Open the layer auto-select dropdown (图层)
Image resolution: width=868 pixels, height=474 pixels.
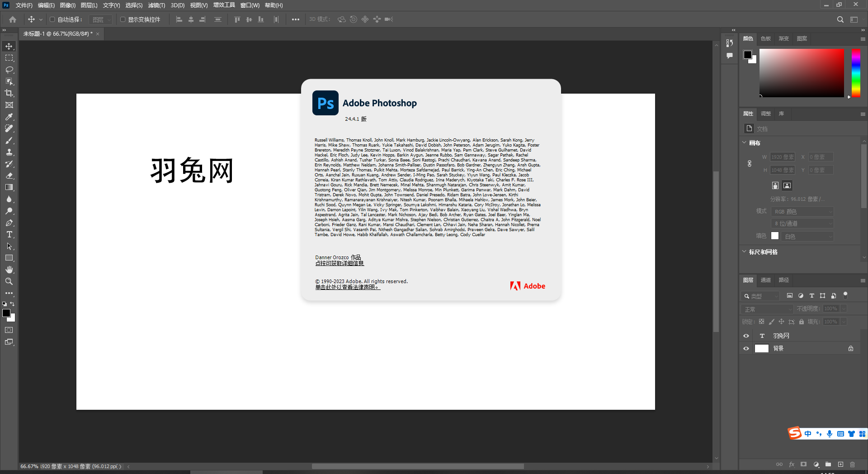(100, 19)
